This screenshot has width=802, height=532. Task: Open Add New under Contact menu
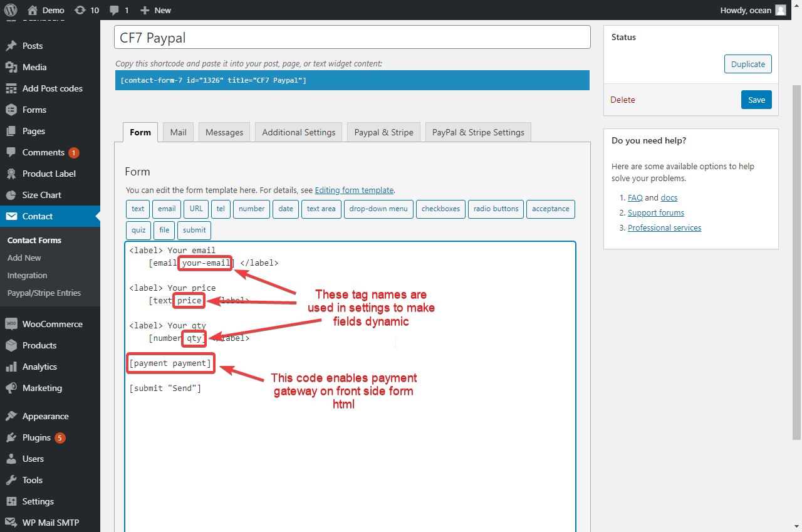(24, 258)
